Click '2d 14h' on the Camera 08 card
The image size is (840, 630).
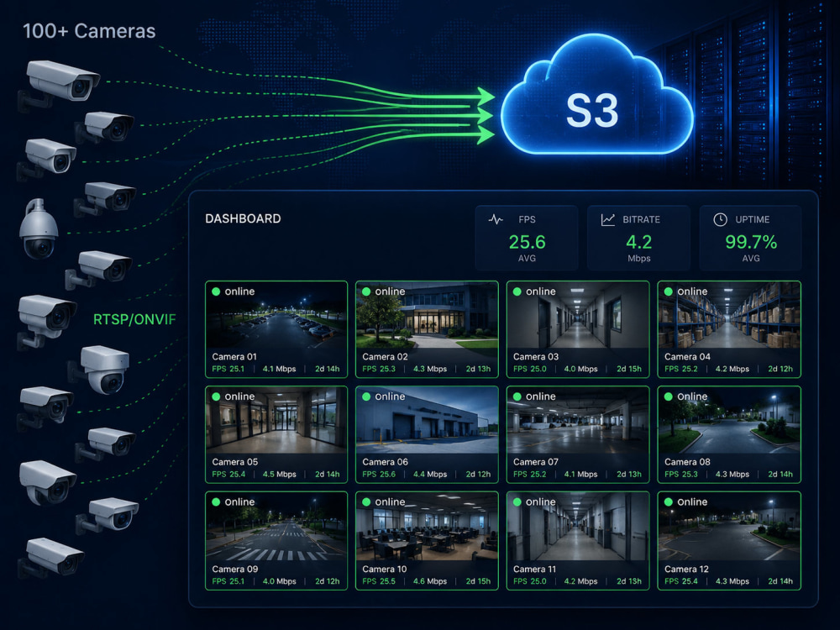tap(780, 474)
